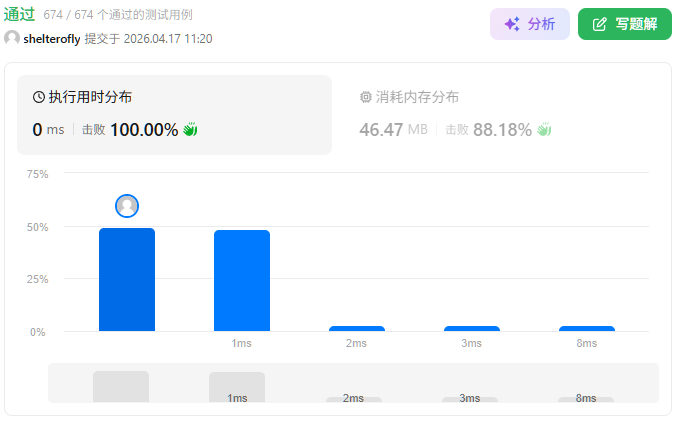Click the green 通过 status text
This screenshot has width=678, height=424.
[x=20, y=15]
